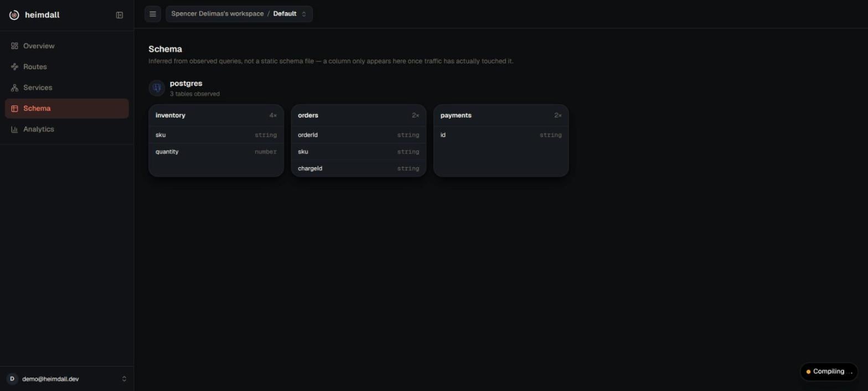Screen dimensions: 868x391
Task: Click the number type label for quantity
Action: pos(266,152)
